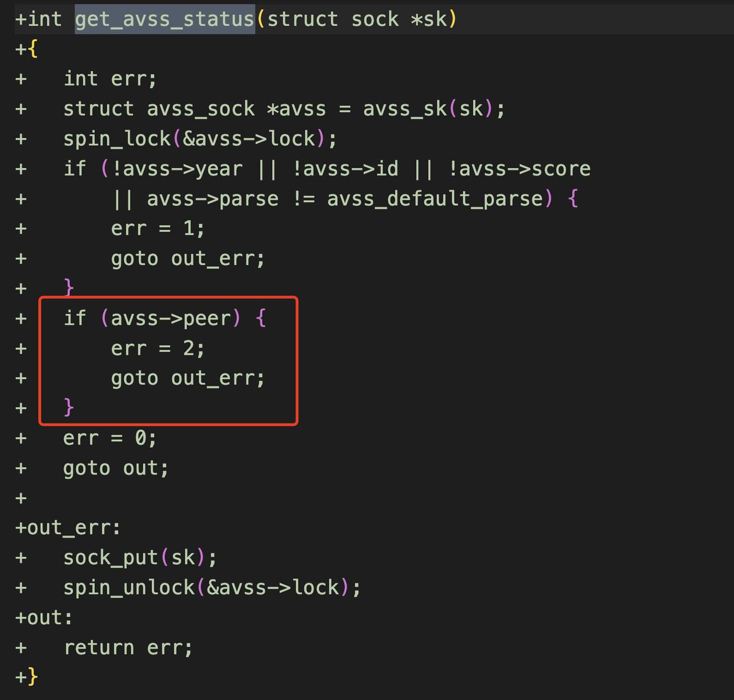
Task: Click the '!avss->id' condition
Action: (x=345, y=169)
